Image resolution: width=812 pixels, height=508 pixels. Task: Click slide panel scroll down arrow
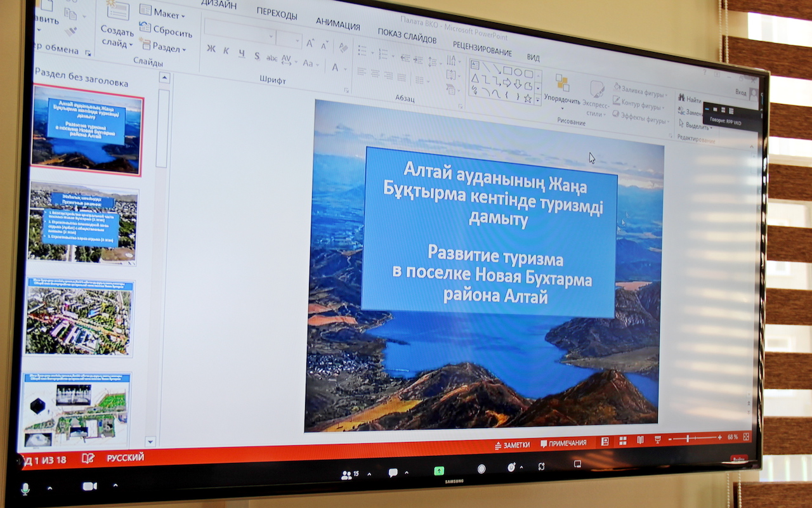[150, 441]
